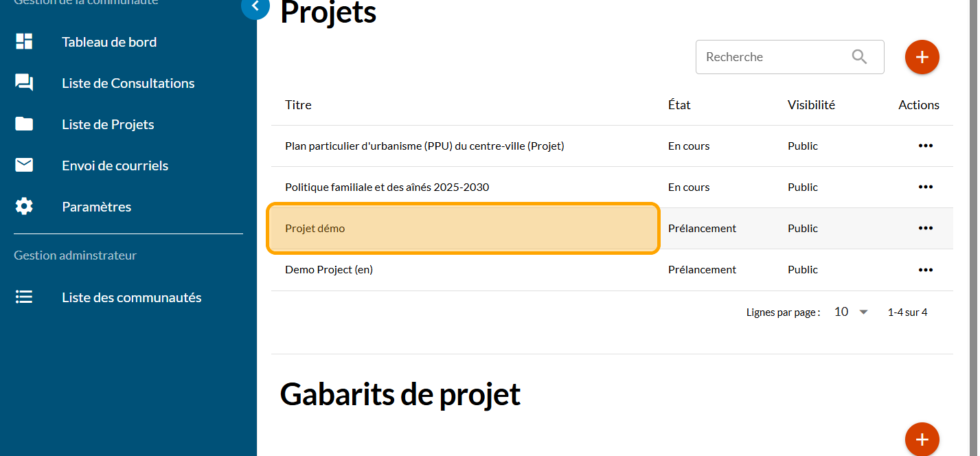Screen dimensions: 980x456
Task: Go to Liste de Consultations menu item
Action: tap(128, 83)
